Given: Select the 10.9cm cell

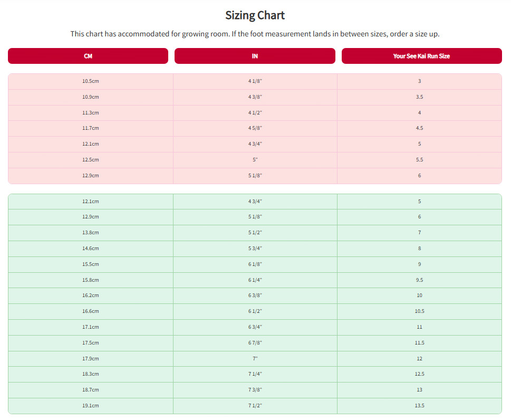Looking at the screenshot, I should tap(91, 97).
